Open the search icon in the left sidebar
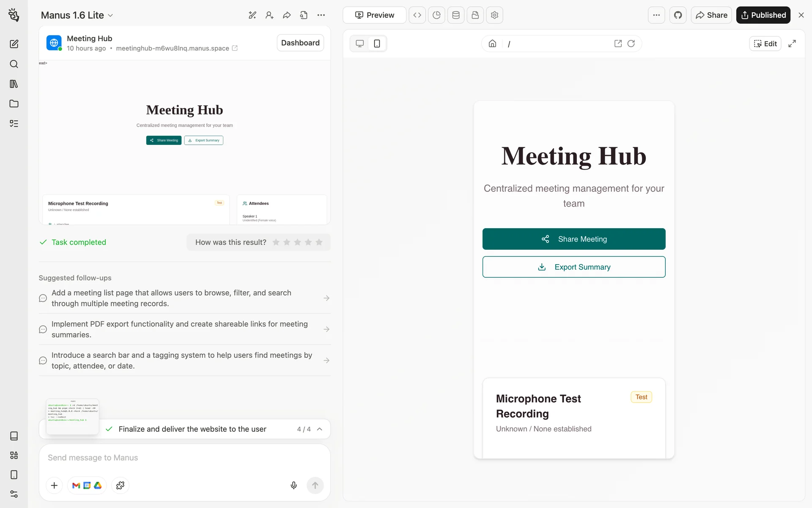The image size is (812, 508). click(14, 64)
